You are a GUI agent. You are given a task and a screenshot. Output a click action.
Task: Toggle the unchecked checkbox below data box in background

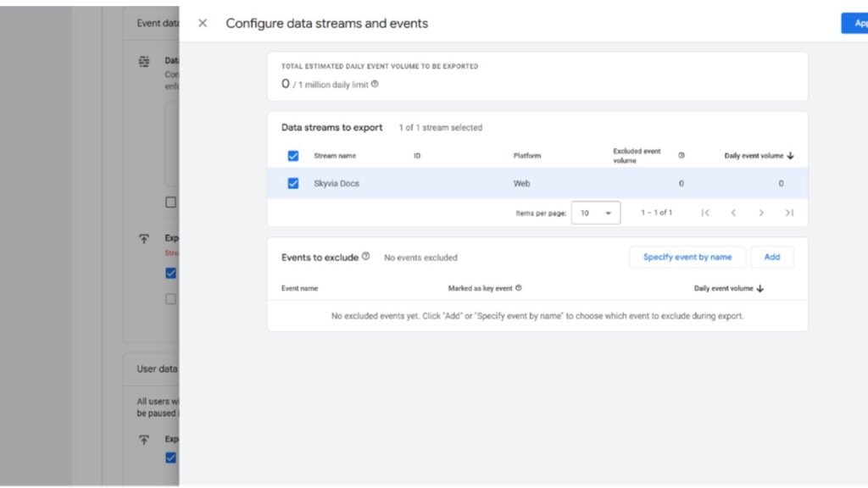pyautogui.click(x=170, y=202)
